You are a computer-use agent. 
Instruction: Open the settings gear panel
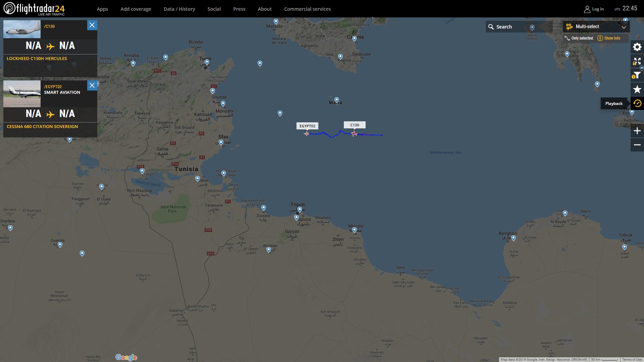(x=637, y=47)
